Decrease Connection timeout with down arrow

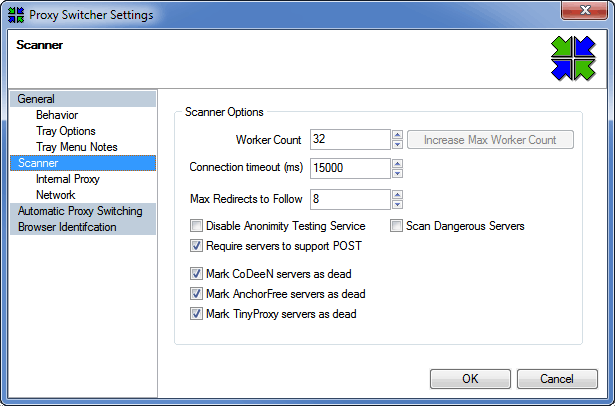point(397,173)
